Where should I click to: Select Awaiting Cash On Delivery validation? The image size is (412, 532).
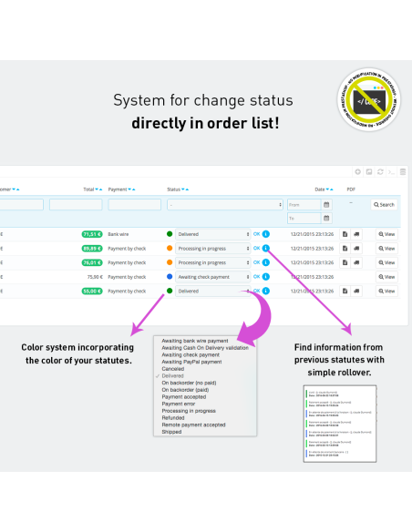205,348
